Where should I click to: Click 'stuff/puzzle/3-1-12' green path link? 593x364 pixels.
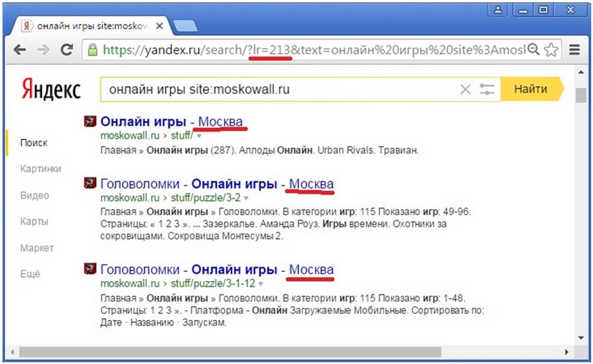(213, 283)
